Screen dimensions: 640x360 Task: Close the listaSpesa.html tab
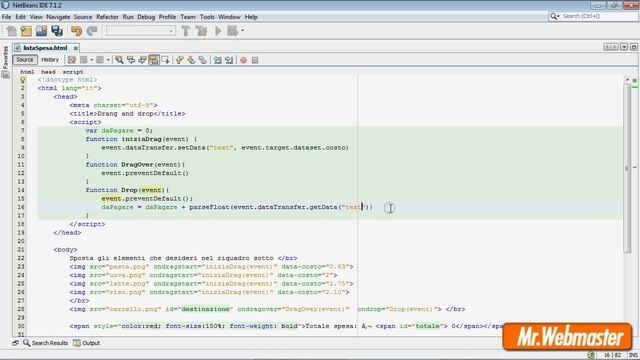(76, 48)
